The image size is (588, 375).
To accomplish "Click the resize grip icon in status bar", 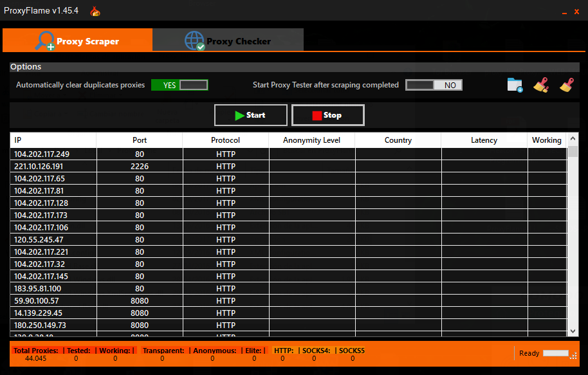I will (573, 356).
